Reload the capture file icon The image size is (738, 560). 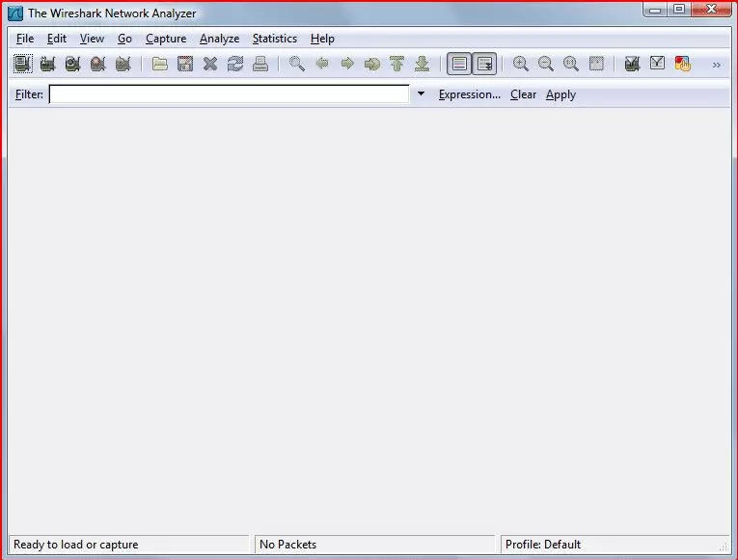point(234,64)
